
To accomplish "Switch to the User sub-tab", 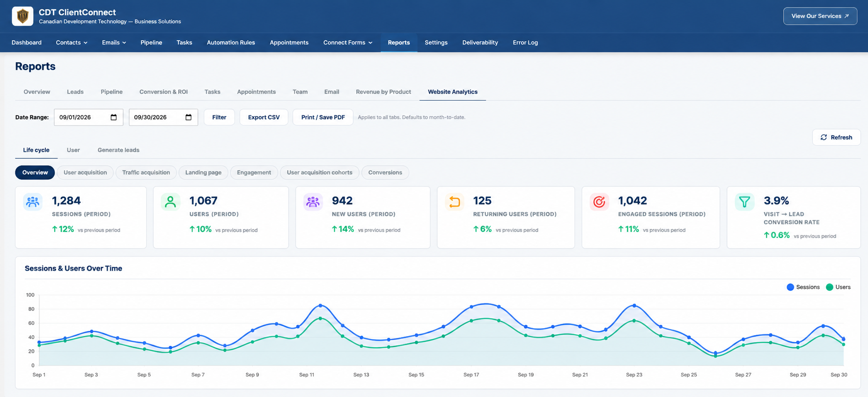I will (73, 150).
